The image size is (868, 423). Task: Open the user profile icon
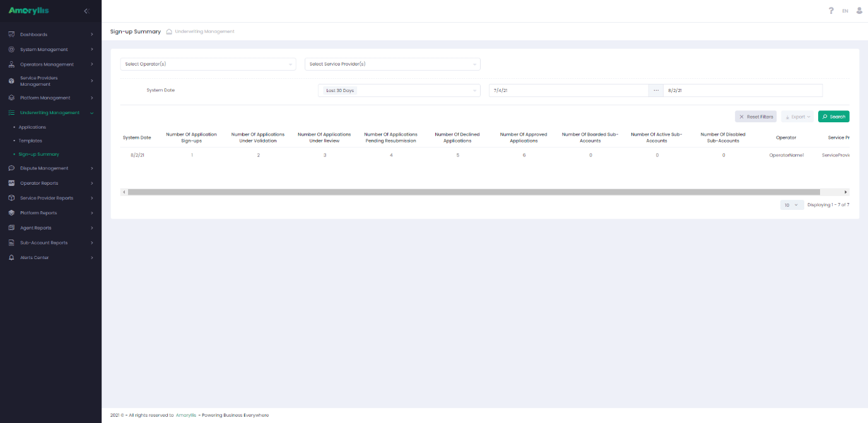859,11
